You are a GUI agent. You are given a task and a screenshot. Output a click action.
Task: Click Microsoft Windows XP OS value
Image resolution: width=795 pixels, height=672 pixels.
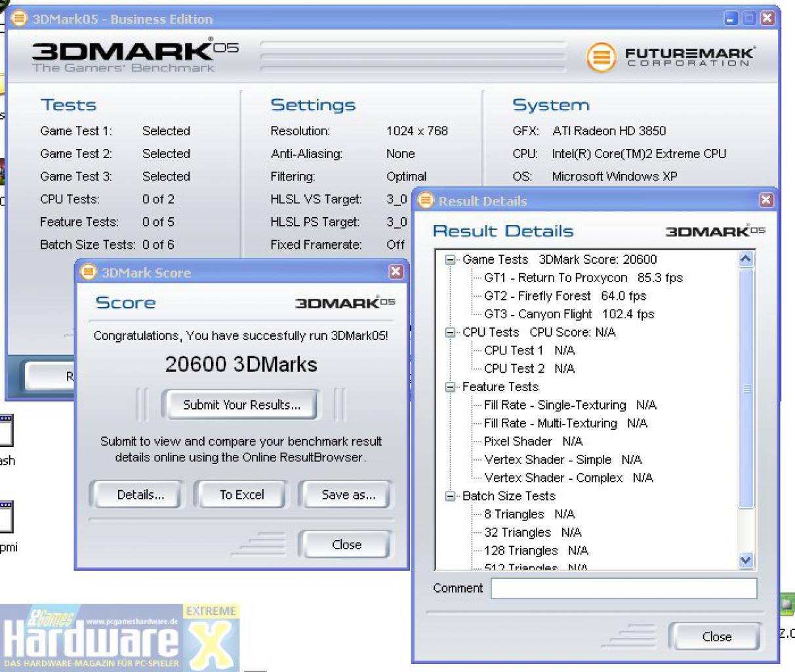614,177
